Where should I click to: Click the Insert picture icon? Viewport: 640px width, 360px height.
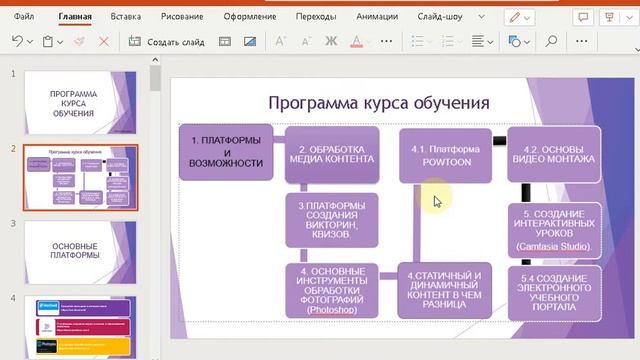pyautogui.click(x=250, y=41)
